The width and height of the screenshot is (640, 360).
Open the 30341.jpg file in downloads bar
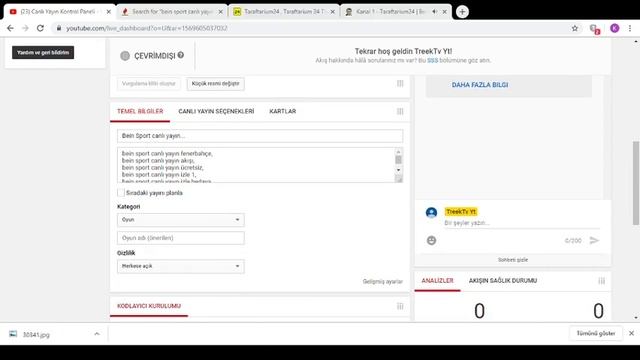click(x=36, y=335)
